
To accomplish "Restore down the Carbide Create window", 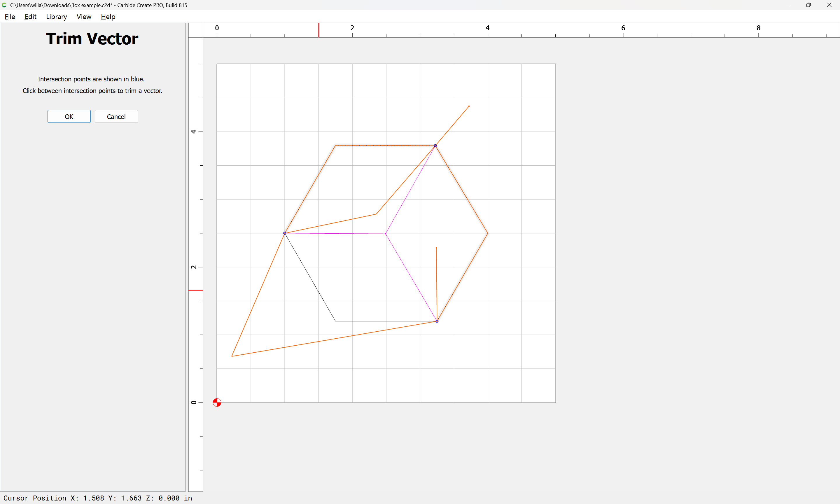I will click(x=809, y=5).
